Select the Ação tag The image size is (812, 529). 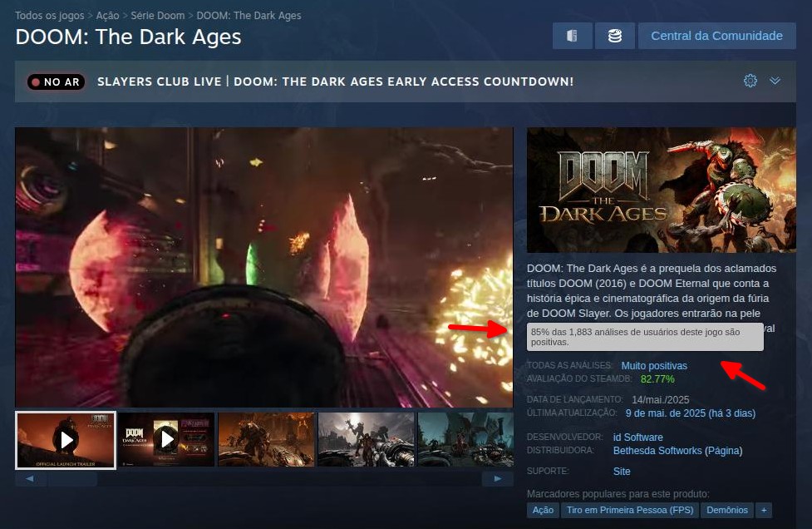pos(543,511)
